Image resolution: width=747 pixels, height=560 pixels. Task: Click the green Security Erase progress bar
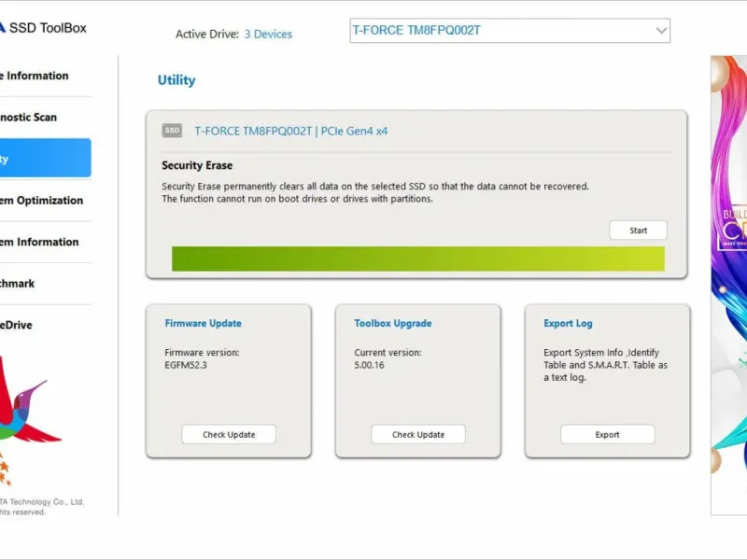418,259
